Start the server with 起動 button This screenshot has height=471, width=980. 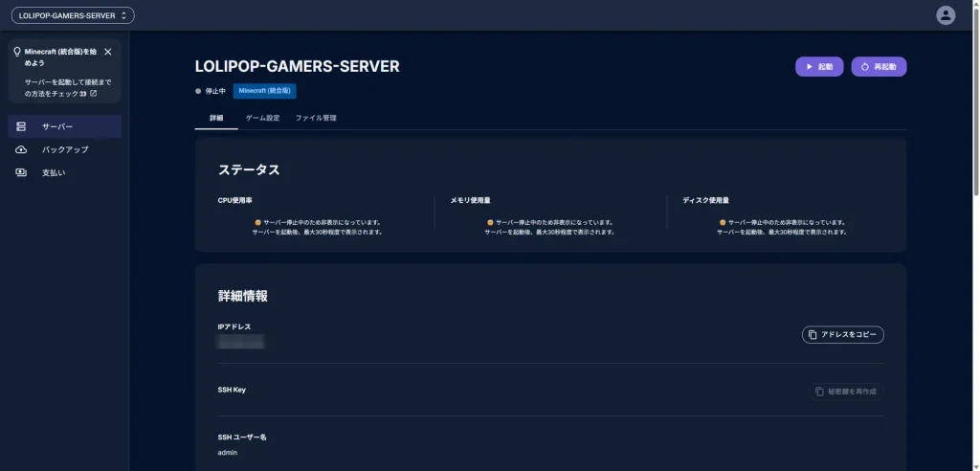coord(819,66)
